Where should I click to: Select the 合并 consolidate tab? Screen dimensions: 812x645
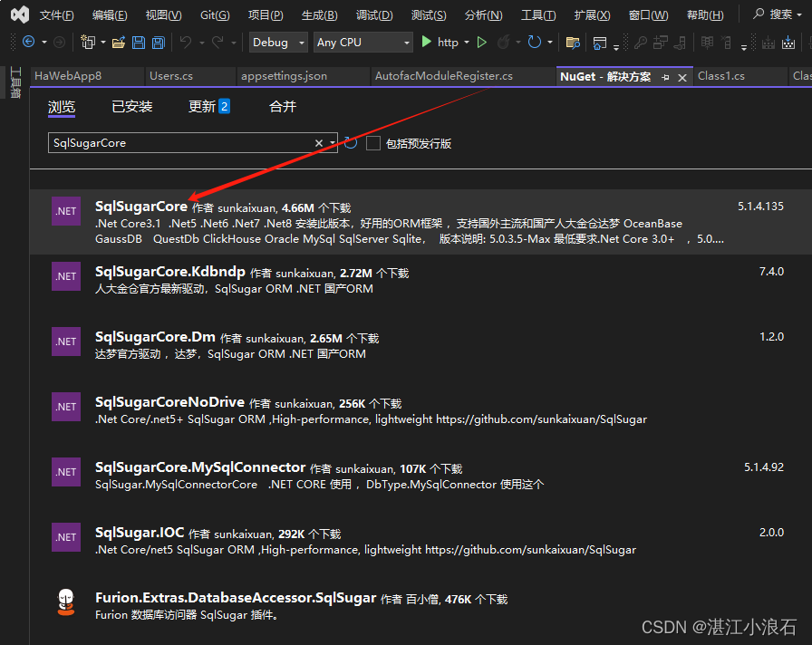pos(283,107)
